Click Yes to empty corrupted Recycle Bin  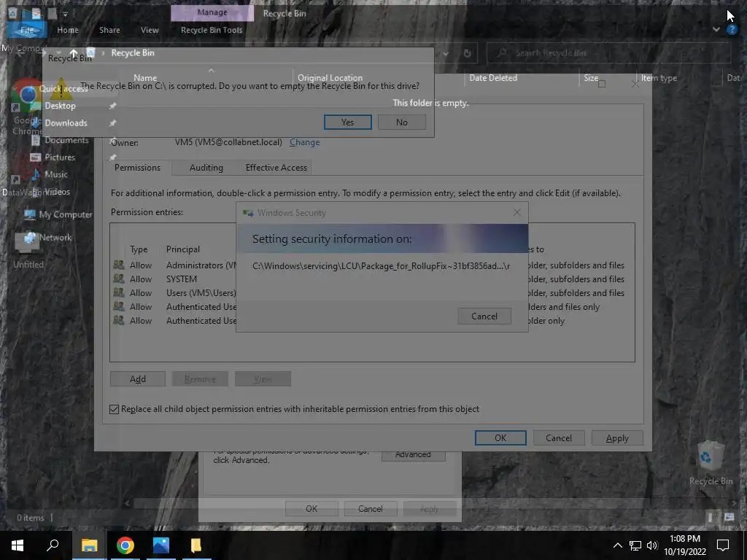click(x=348, y=122)
